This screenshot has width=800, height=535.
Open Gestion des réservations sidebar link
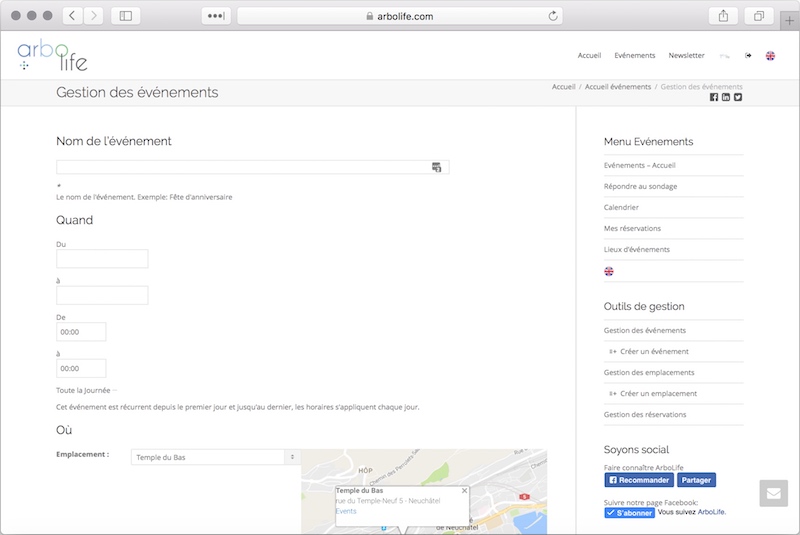coord(644,414)
